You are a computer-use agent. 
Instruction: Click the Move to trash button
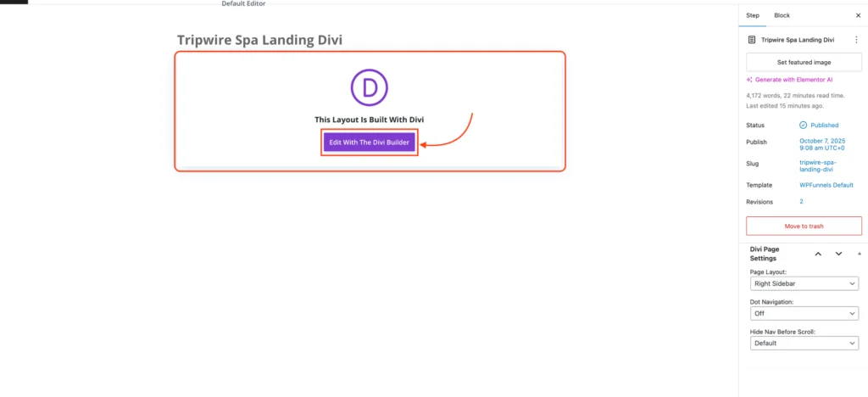coord(804,226)
